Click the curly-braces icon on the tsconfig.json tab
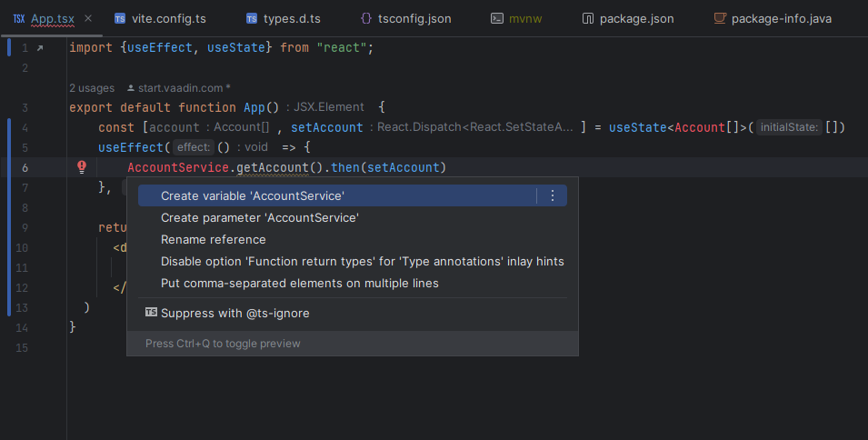The width and height of the screenshot is (868, 440). [365, 18]
